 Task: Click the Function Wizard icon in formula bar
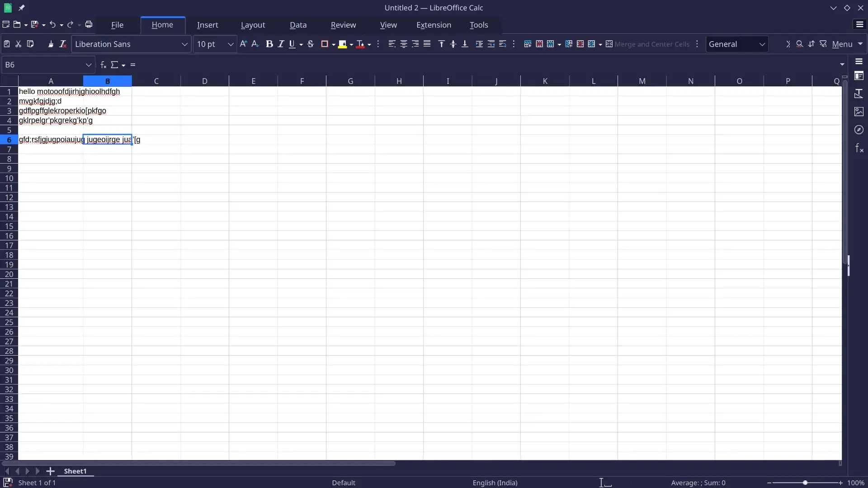103,65
